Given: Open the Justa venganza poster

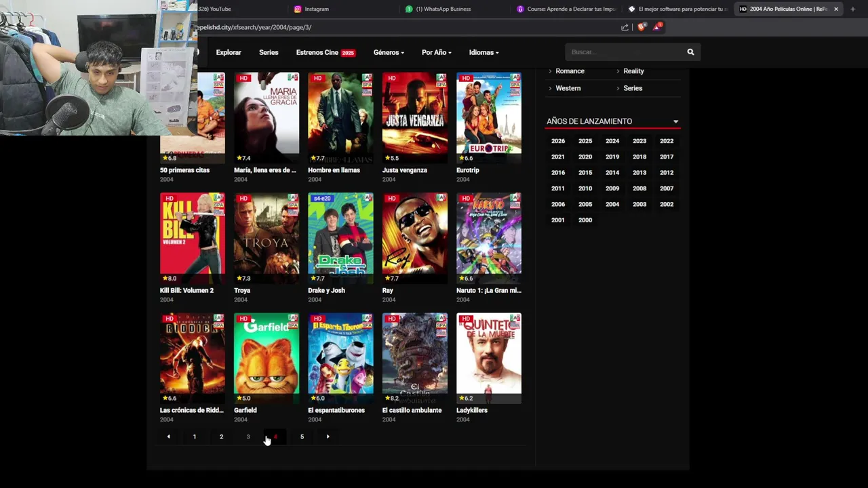Looking at the screenshot, I should coord(415,118).
